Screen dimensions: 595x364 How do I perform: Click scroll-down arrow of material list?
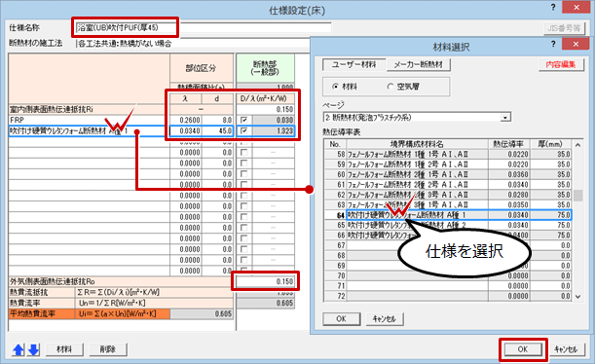(577, 297)
